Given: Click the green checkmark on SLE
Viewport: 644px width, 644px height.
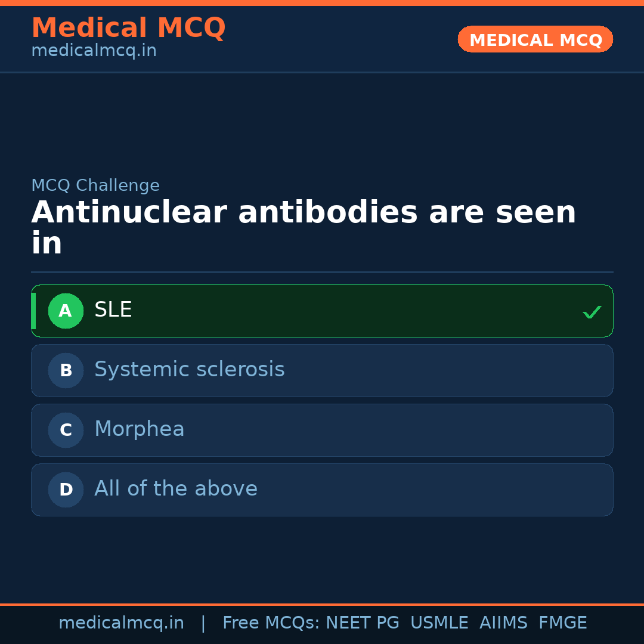Looking at the screenshot, I should (592, 312).
